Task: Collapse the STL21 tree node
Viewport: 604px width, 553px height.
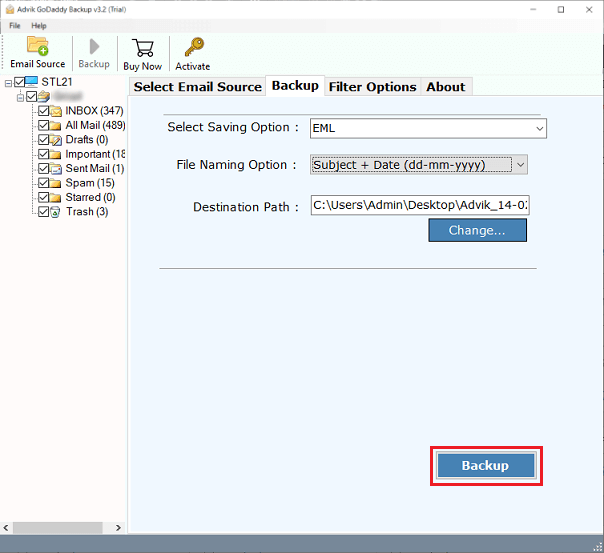Action: [8, 83]
